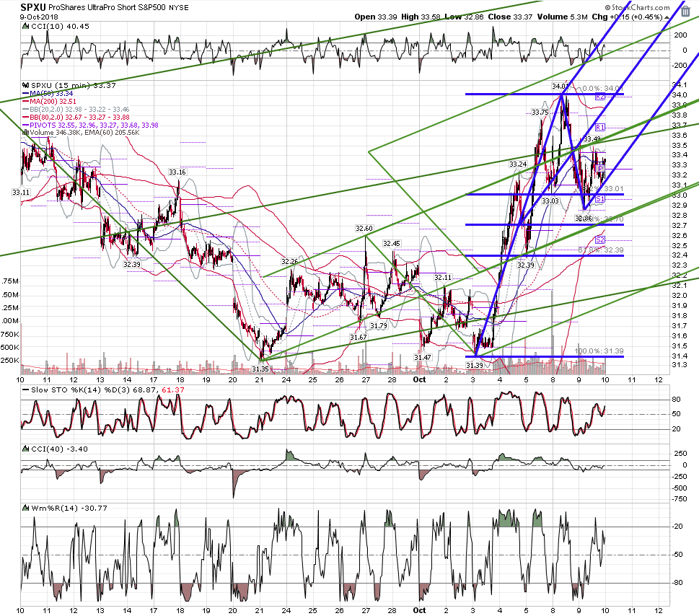Click the StockCharts.com attribution text

click(x=637, y=7)
